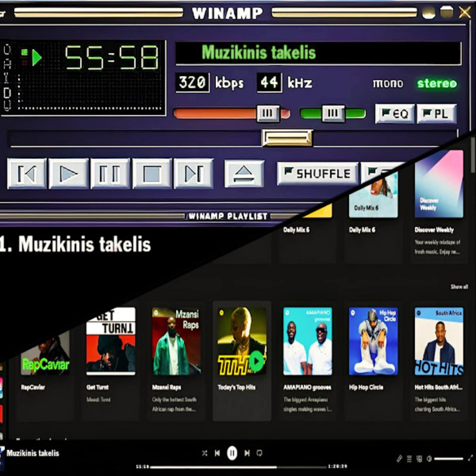476x476 pixels.
Task: Click the Winamp Playlist title bar
Action: pos(228,216)
